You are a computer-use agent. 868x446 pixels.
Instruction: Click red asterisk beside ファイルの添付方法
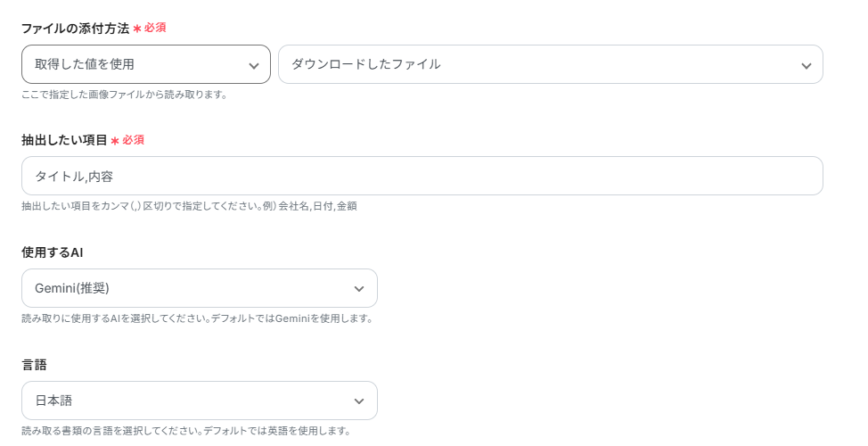pyautogui.click(x=137, y=29)
